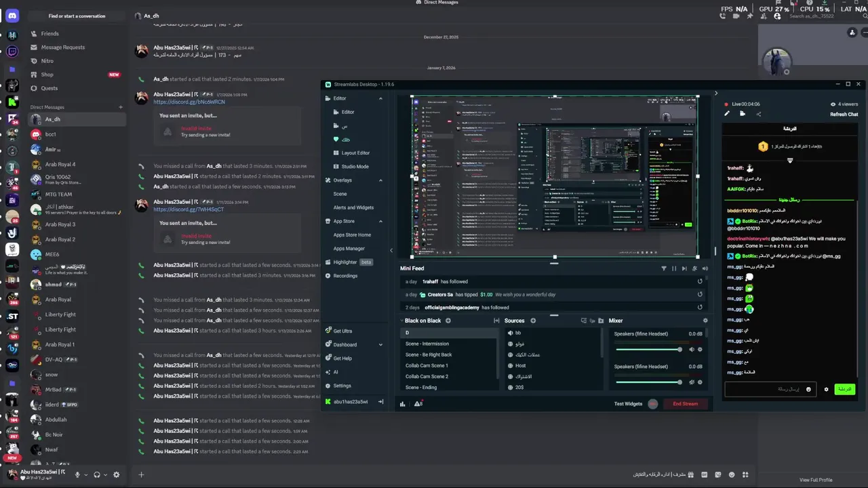The height and width of the screenshot is (488, 868).
Task: Unmute the second Speakers mixer channel
Action: point(692,382)
